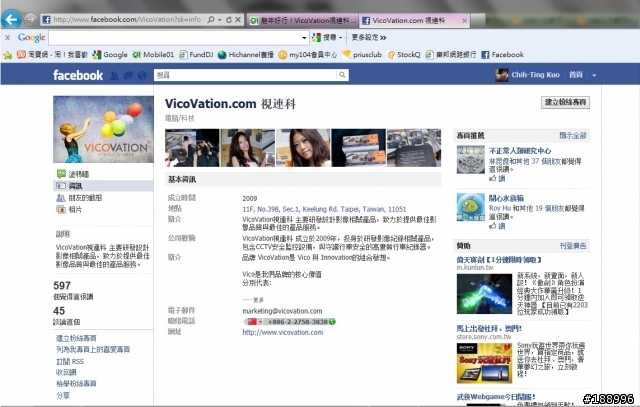The height and width of the screenshot is (407, 640).
Task: Click the woman in white thumbnail
Action: coord(248,148)
